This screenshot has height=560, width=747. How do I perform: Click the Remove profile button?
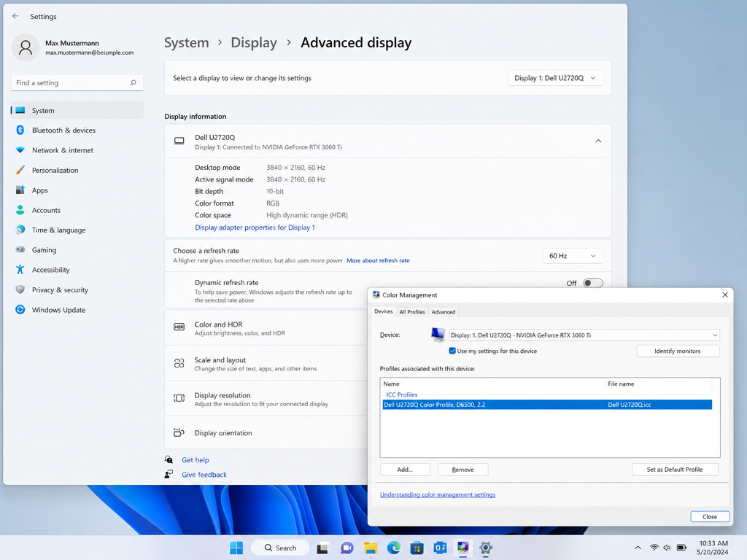click(462, 470)
